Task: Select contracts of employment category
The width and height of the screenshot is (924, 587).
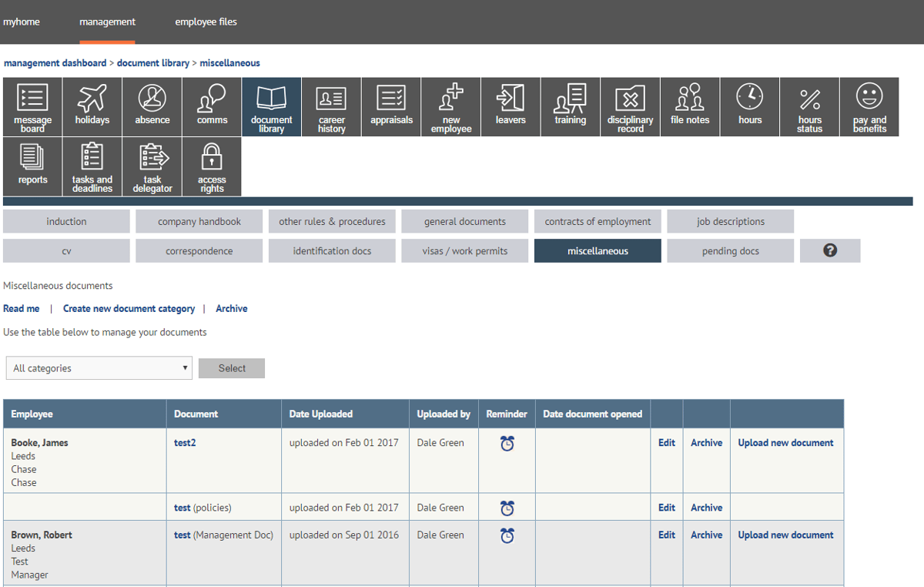Action: (598, 221)
